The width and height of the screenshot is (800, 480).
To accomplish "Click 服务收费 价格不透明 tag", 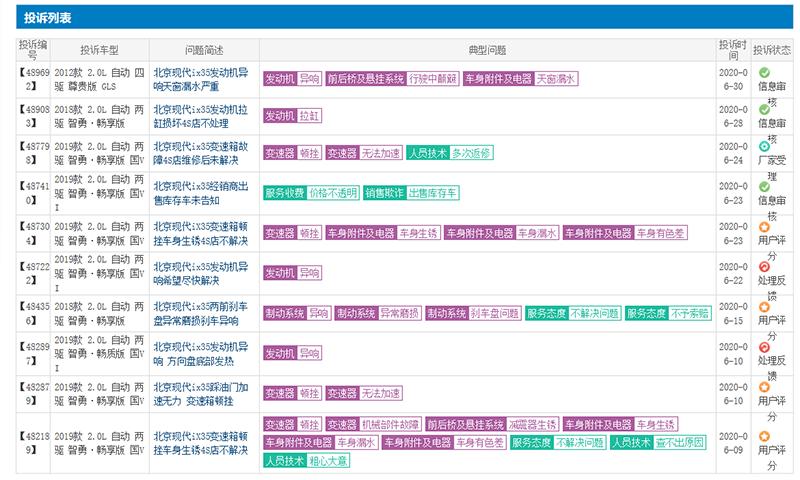I will coord(311,193).
